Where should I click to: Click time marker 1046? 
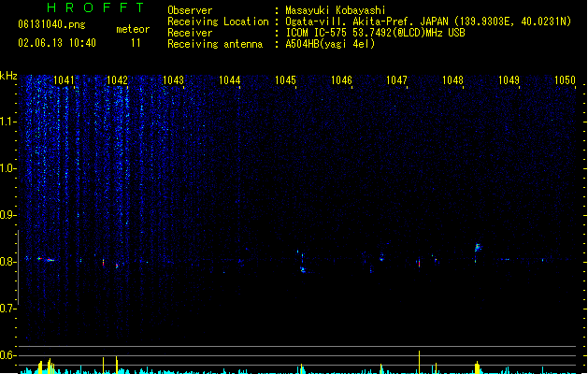point(341,79)
